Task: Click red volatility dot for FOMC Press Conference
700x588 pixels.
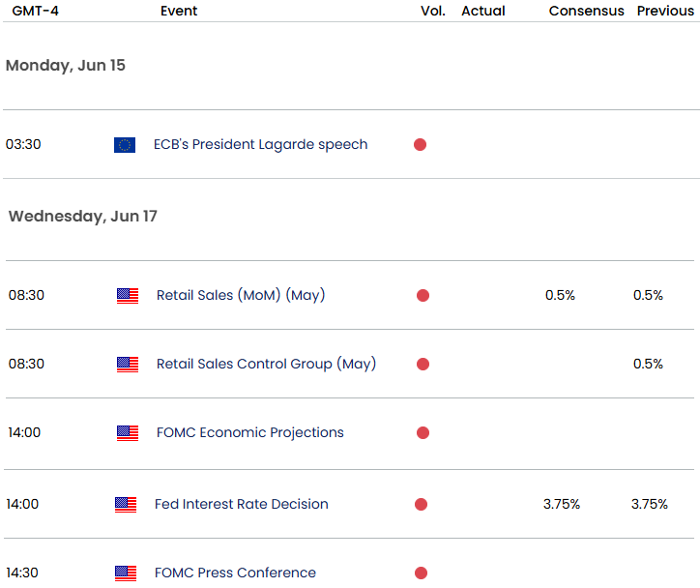Action: point(421,573)
